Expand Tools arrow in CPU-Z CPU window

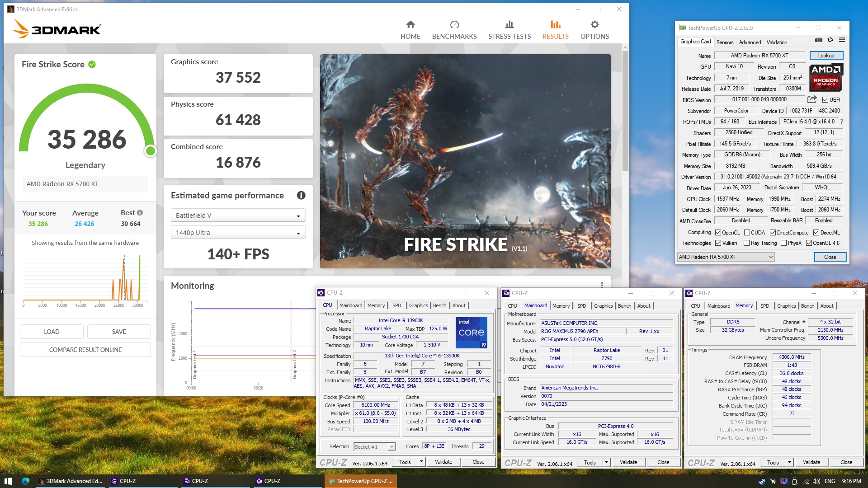421,462
